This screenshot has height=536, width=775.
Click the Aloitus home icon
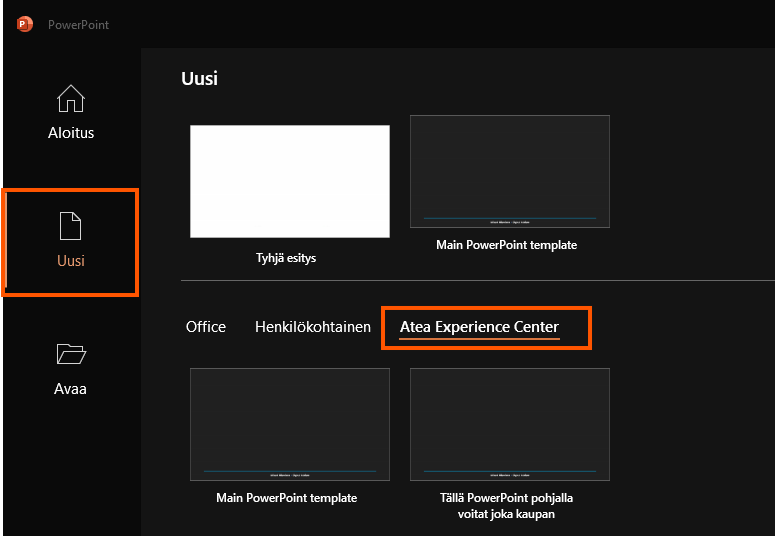coord(71,98)
